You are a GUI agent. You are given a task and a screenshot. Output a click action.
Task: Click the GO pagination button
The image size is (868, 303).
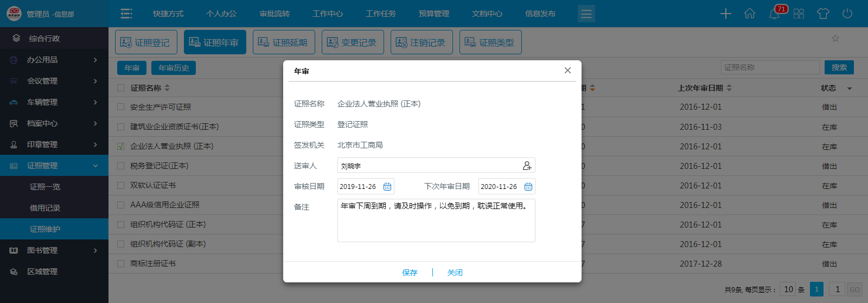tap(854, 289)
